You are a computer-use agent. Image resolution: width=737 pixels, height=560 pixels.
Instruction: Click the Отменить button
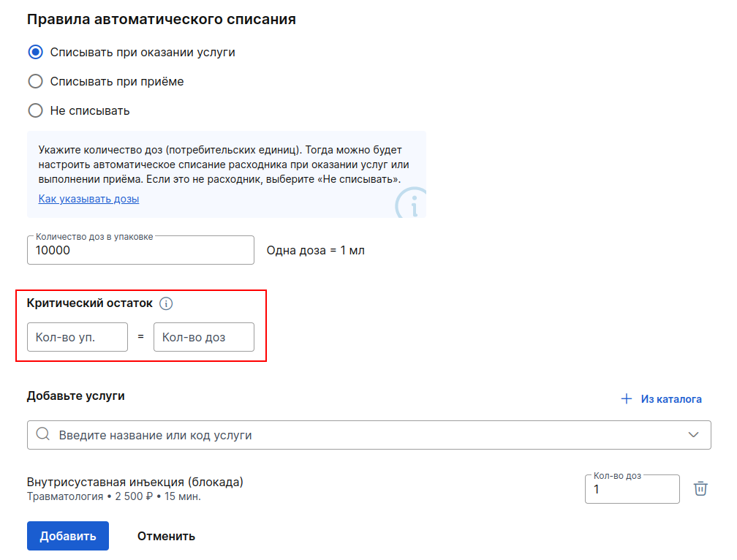coord(166,536)
